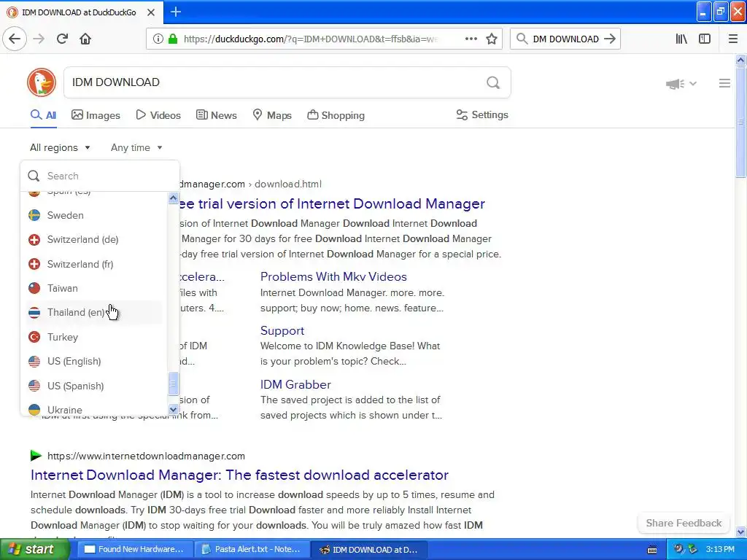This screenshot has height=560, width=747.
Task: Open the page actions three-dots menu
Action: pos(471,39)
